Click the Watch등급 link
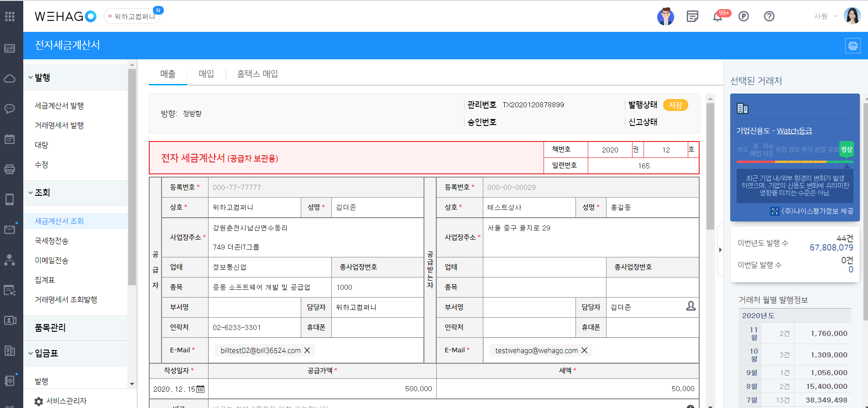This screenshot has width=868, height=408. [795, 131]
